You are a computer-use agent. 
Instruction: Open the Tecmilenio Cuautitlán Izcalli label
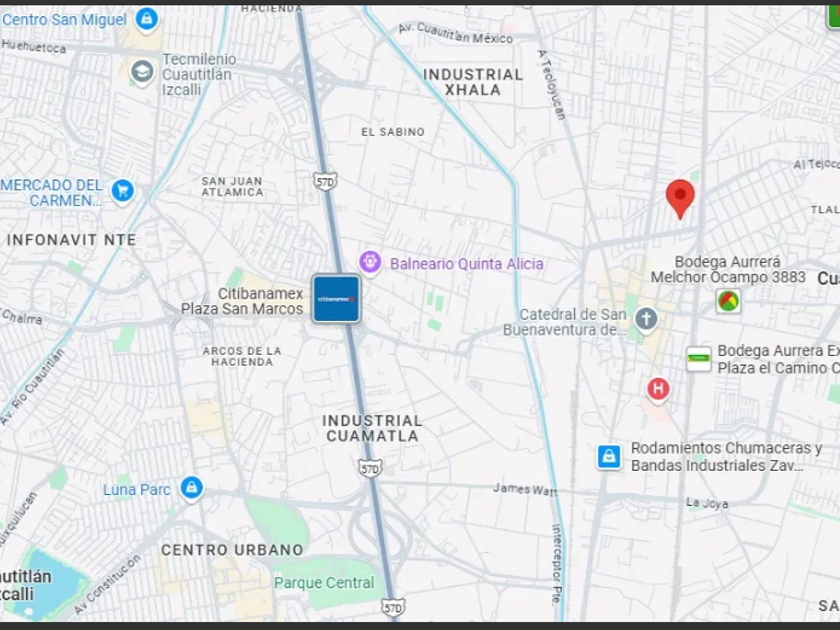(x=199, y=74)
